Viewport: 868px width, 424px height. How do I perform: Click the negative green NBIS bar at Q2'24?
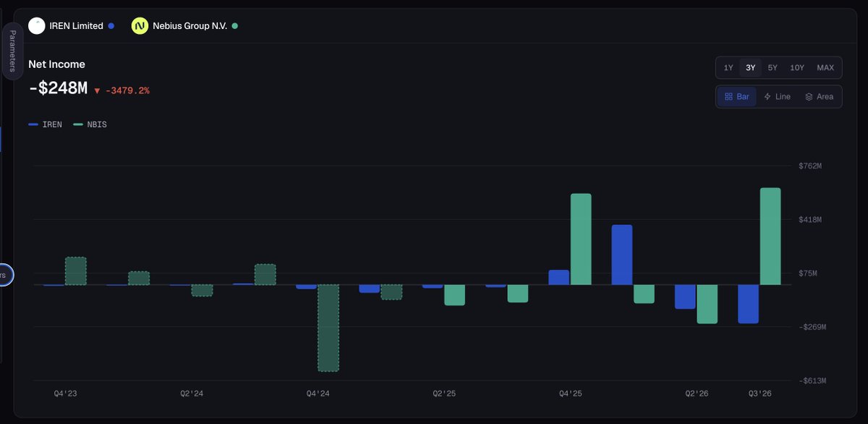pyautogui.click(x=202, y=290)
